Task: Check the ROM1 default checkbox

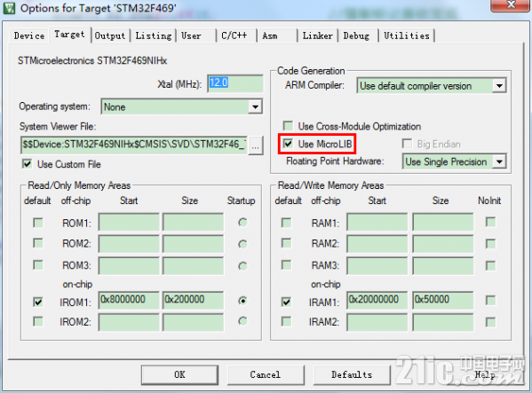Action: (38, 223)
